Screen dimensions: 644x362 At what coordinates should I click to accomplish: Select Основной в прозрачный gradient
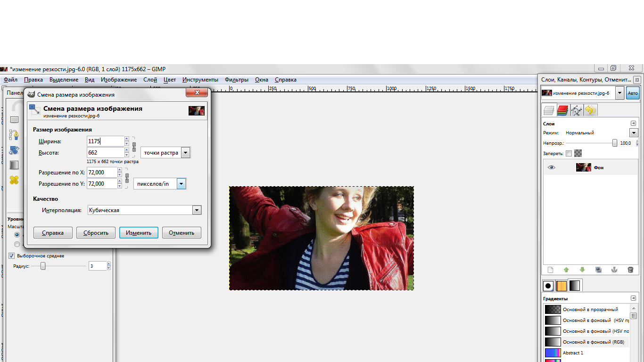pos(587,309)
